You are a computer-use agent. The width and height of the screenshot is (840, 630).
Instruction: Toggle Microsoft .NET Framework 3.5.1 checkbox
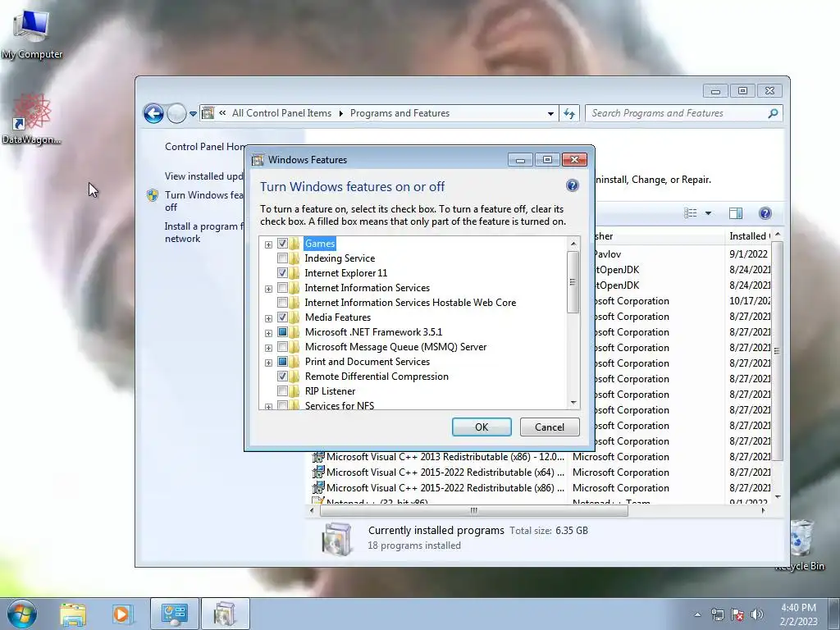point(282,332)
